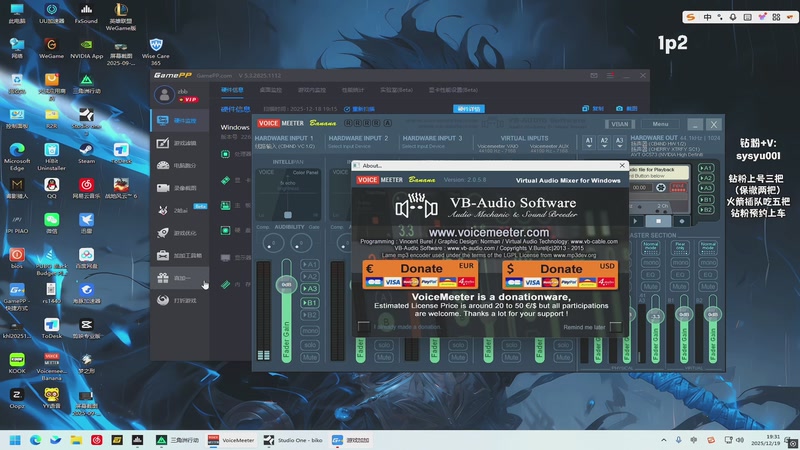The width and height of the screenshot is (800, 450).
Task: Click GamePP rescan refresh link
Action: coord(359,109)
